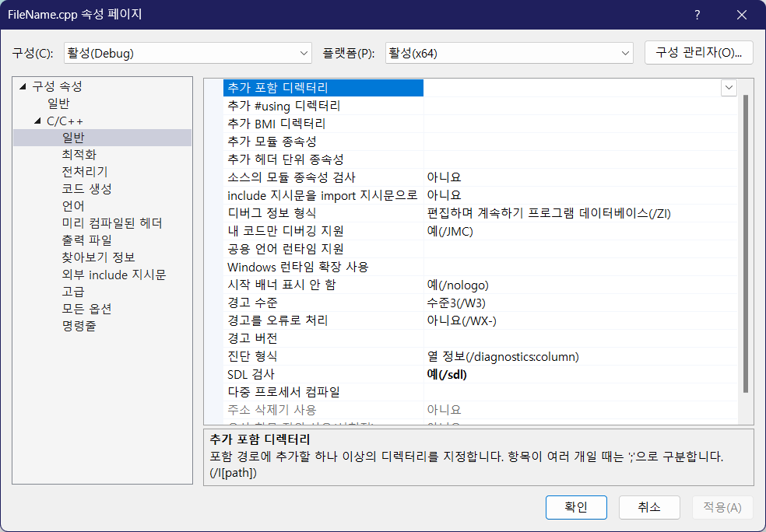Select the 디버그 정보 형식 property
766x532 pixels.
[x=323, y=213]
